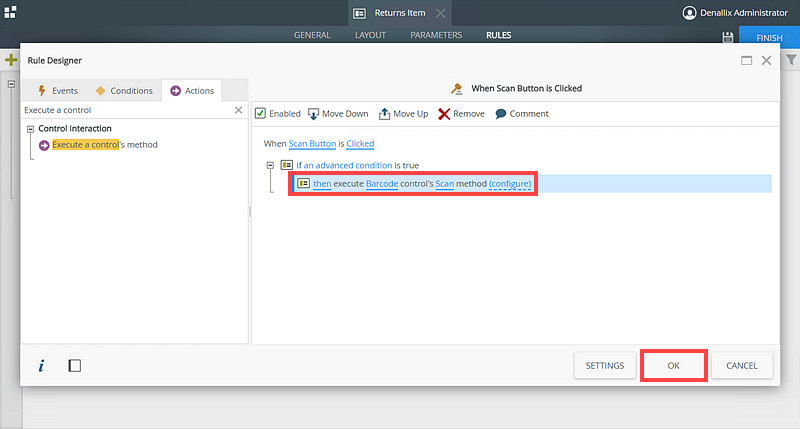
Task: Click Remove toolbar button
Action: coord(461,114)
